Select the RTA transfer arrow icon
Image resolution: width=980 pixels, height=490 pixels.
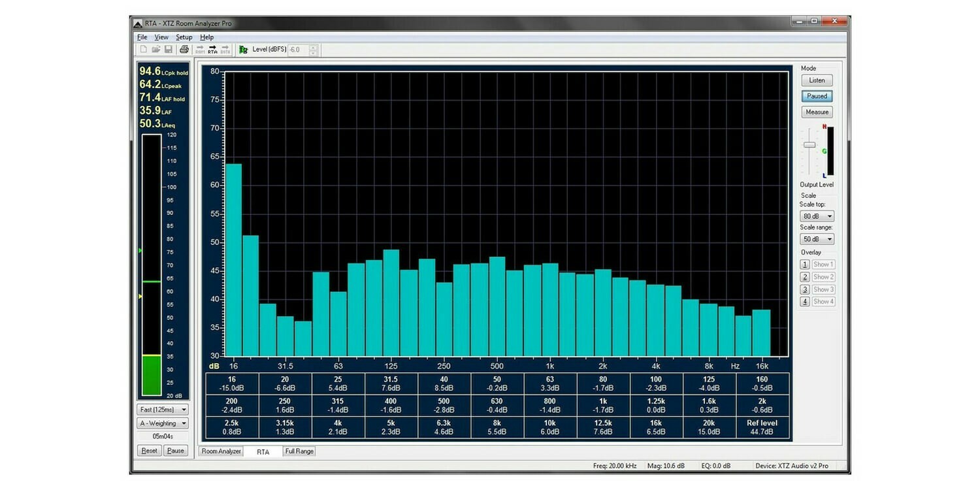point(214,50)
